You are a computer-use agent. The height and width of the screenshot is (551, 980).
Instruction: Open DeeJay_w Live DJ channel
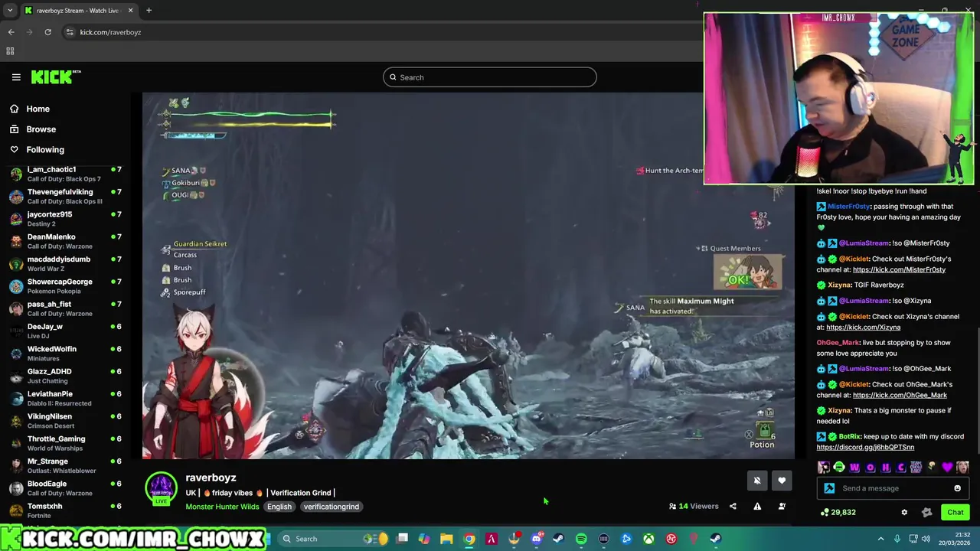66,331
